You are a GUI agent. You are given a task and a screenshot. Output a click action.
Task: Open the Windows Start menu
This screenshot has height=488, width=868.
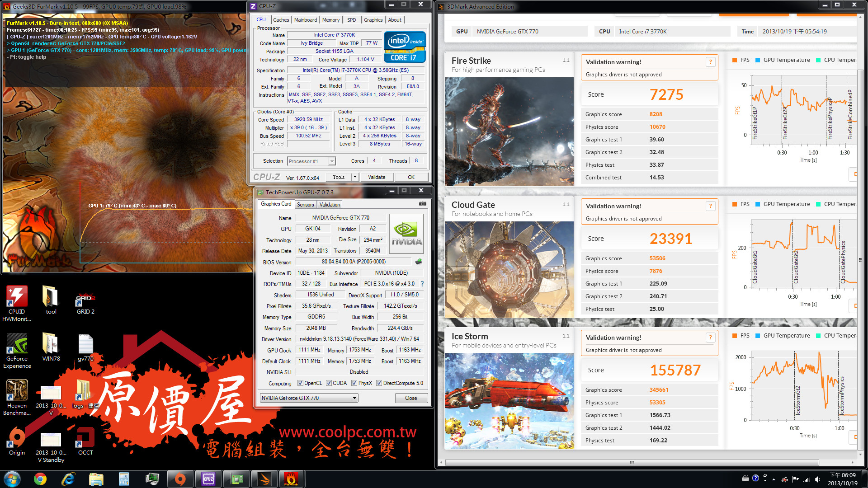tap(12, 479)
